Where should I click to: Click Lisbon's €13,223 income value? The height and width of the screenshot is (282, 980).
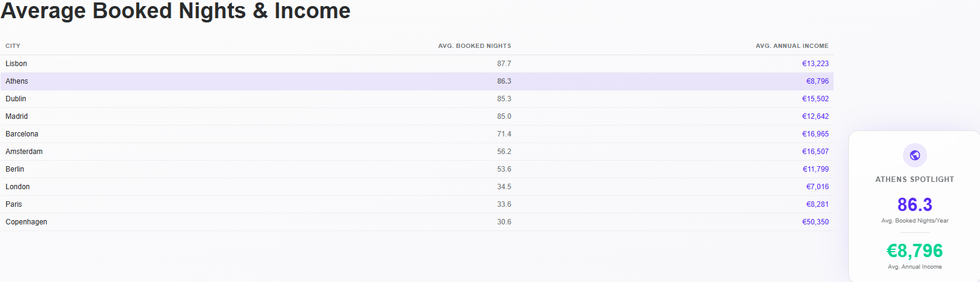click(x=815, y=64)
